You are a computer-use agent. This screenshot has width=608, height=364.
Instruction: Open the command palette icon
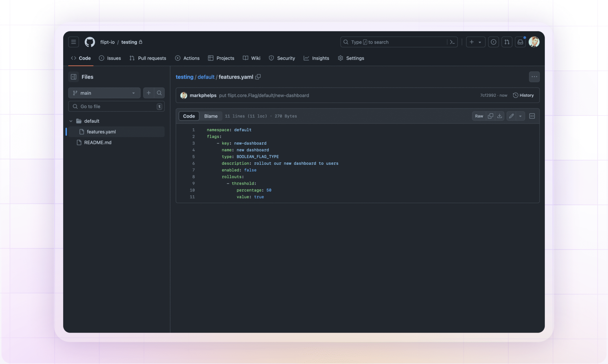click(x=452, y=42)
